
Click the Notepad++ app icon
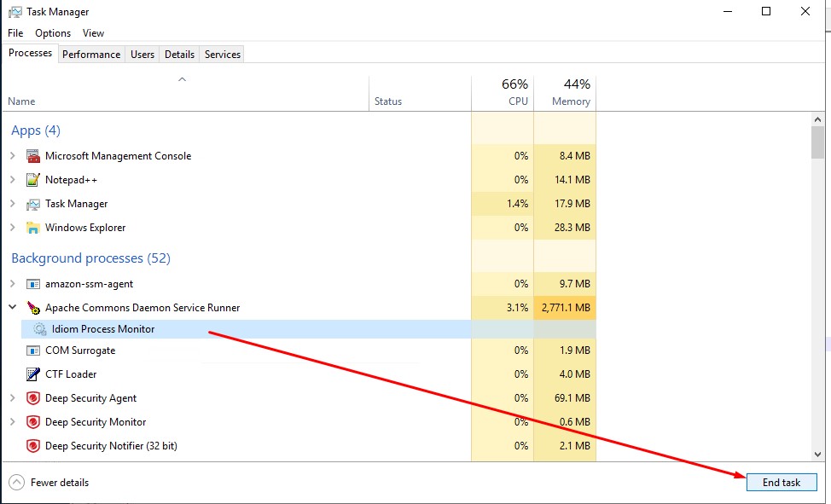[33, 180]
